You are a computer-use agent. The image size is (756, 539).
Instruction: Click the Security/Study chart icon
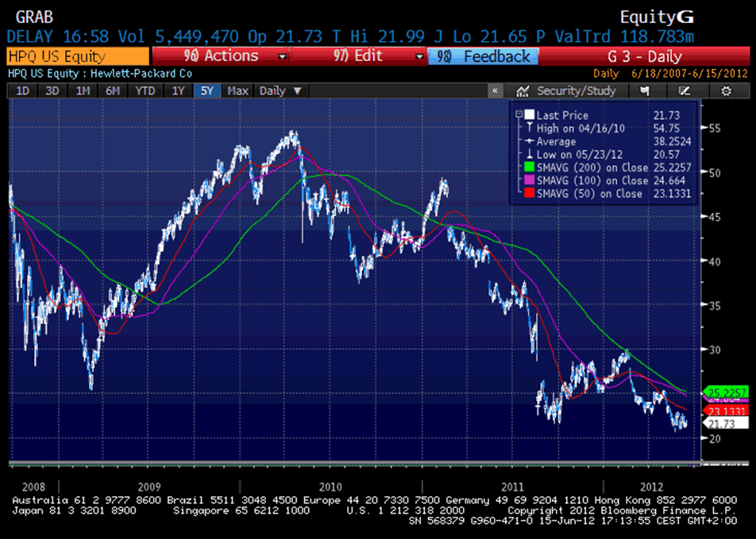523,90
